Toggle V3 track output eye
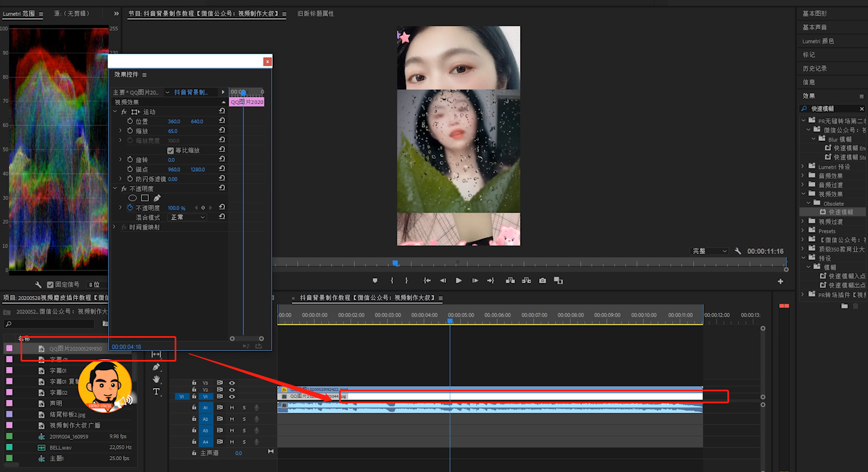Image resolution: width=868 pixels, height=472 pixels. pos(232,383)
